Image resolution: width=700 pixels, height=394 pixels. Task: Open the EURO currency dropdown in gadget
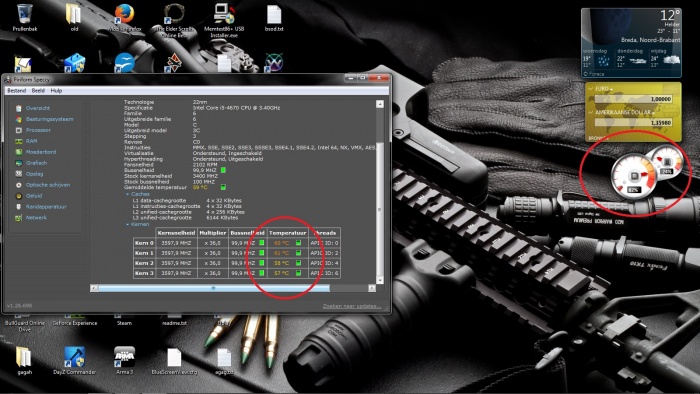tap(604, 89)
